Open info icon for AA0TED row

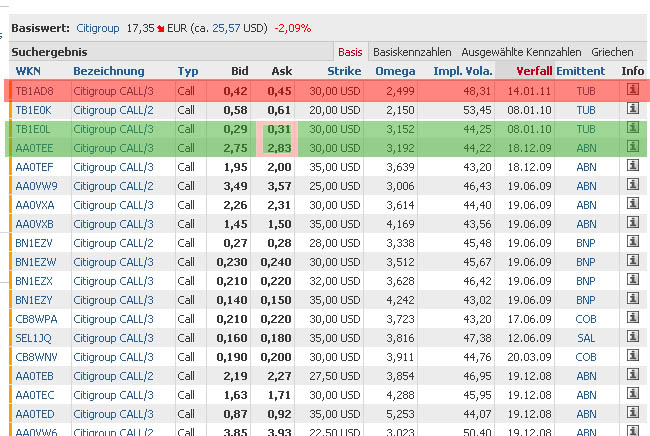click(633, 412)
